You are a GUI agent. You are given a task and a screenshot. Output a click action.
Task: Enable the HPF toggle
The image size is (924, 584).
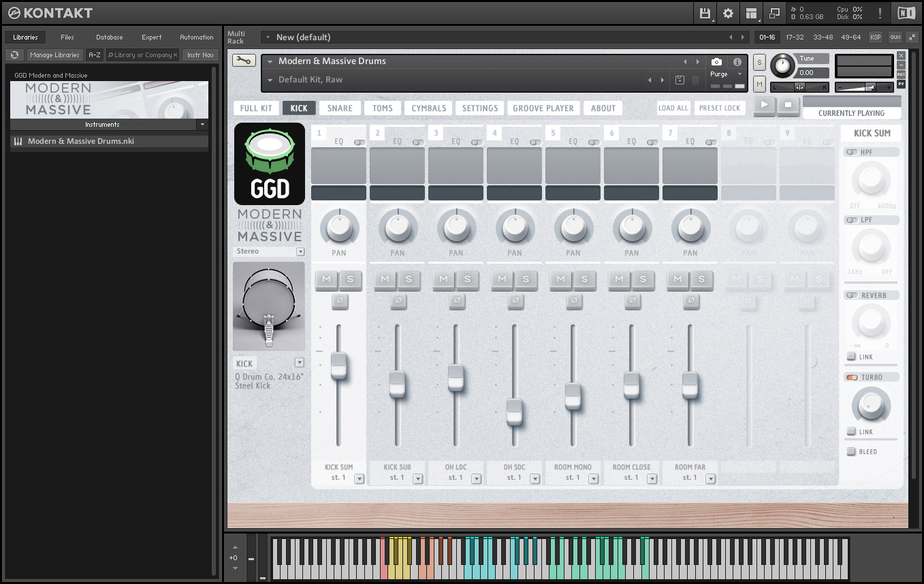851,152
